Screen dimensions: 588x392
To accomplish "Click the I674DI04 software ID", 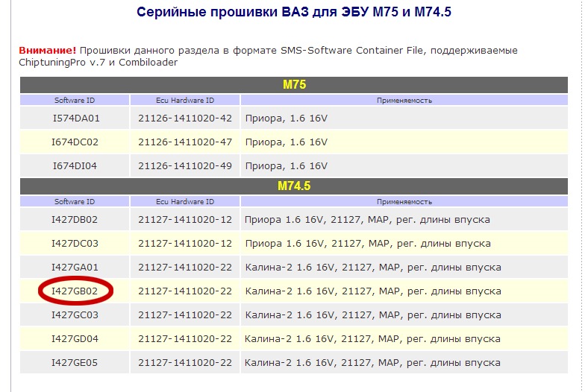I will click(75, 166).
